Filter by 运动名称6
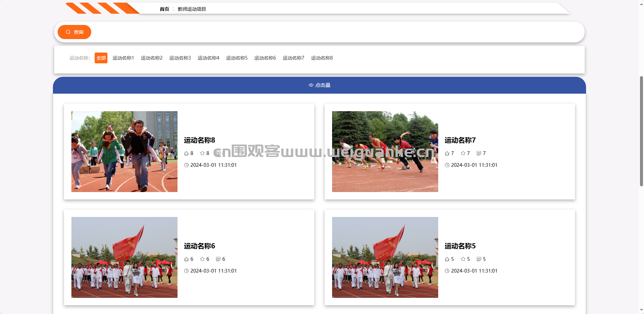This screenshot has width=644, height=314. point(265,58)
